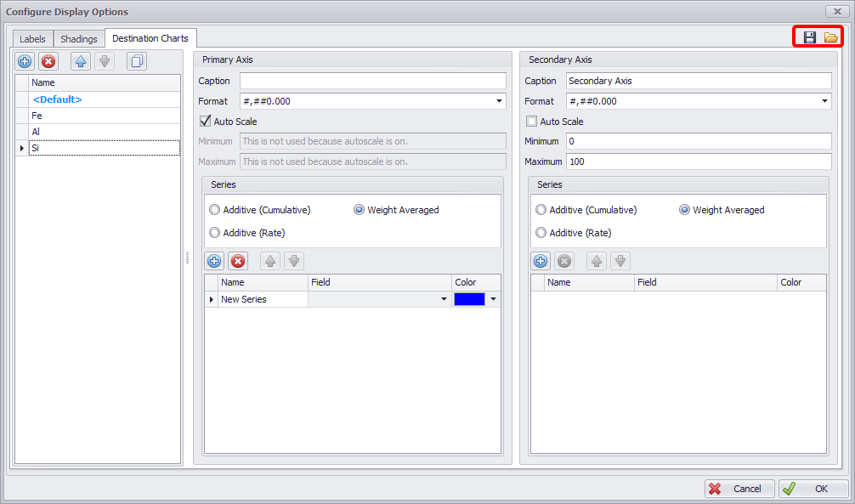Click the Secondary Axis Maximum field
Screen dimensions: 855x504
point(699,161)
